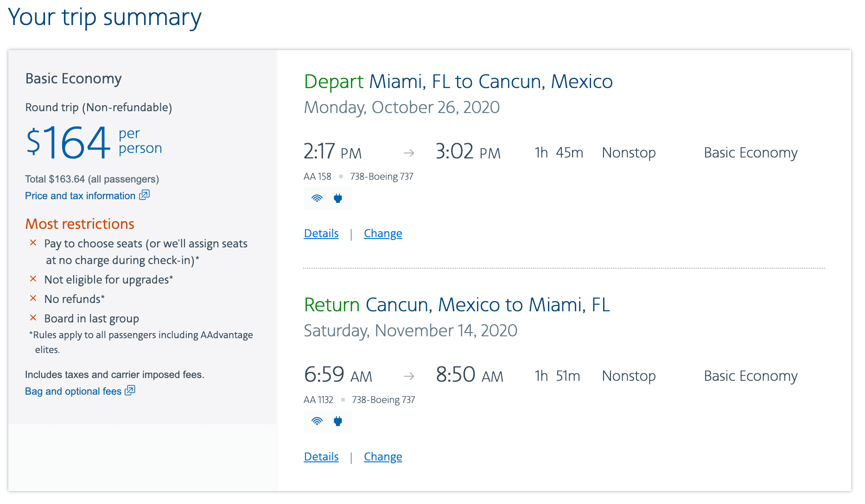Click external link icon beside Bag and optional fees
The image size is (865, 504).
130,391
